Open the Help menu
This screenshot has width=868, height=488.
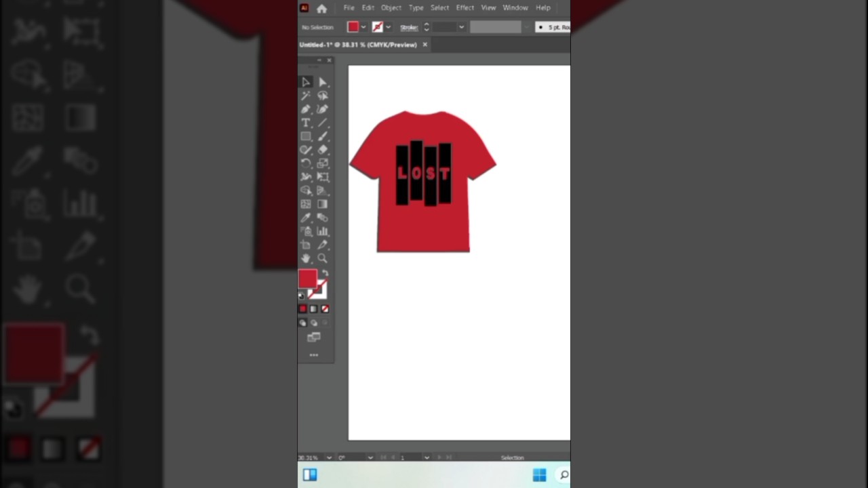point(543,7)
